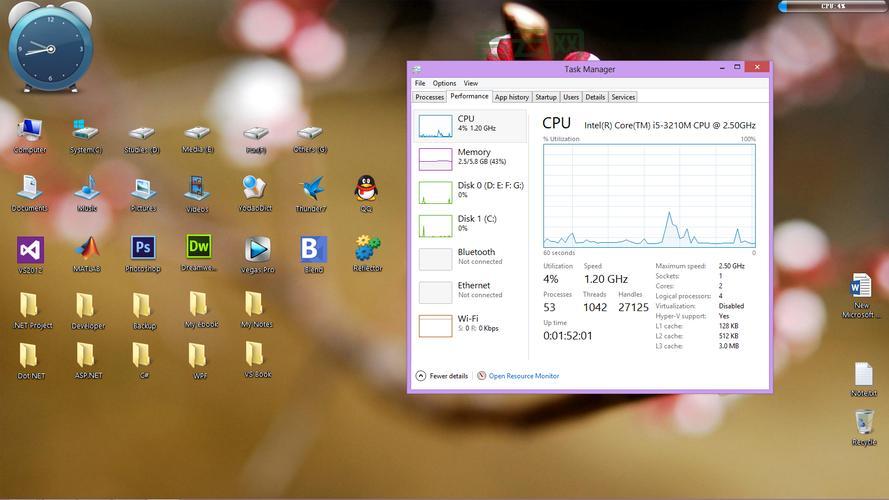Launch the QQ penguin icon
Image resolution: width=889 pixels, height=500 pixels.
[x=366, y=193]
